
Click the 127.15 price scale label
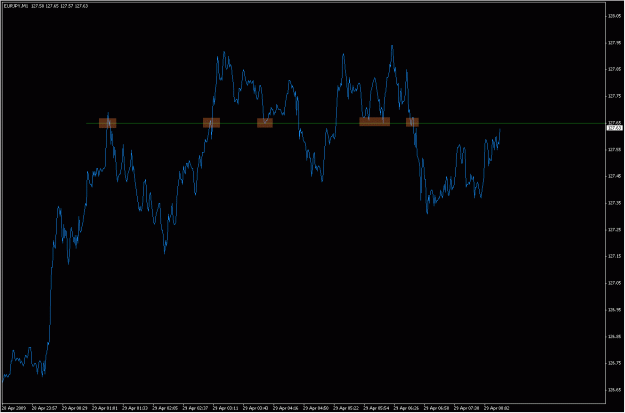(613, 257)
